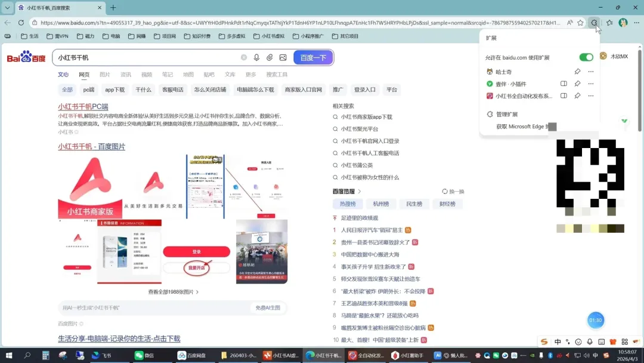The image size is (644, 363).
Task: Open the 搜索工具 option
Action: (277, 75)
